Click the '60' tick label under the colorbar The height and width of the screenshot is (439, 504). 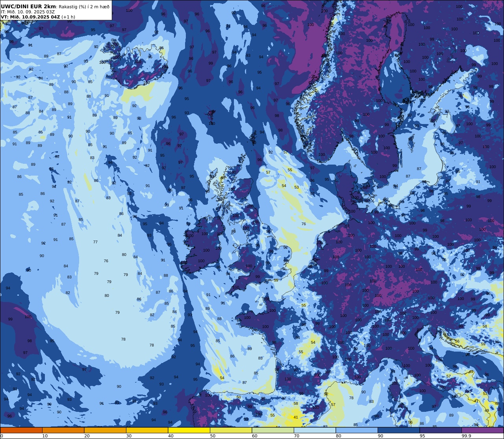254,436
